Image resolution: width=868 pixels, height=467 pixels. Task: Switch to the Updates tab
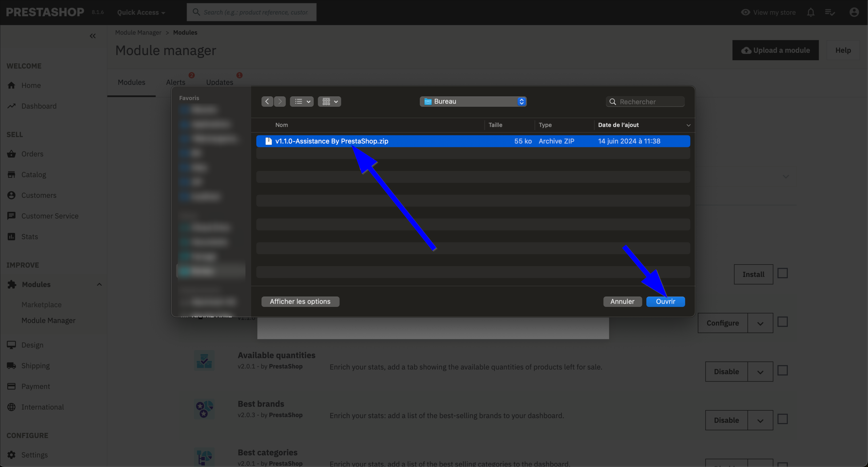(x=220, y=82)
